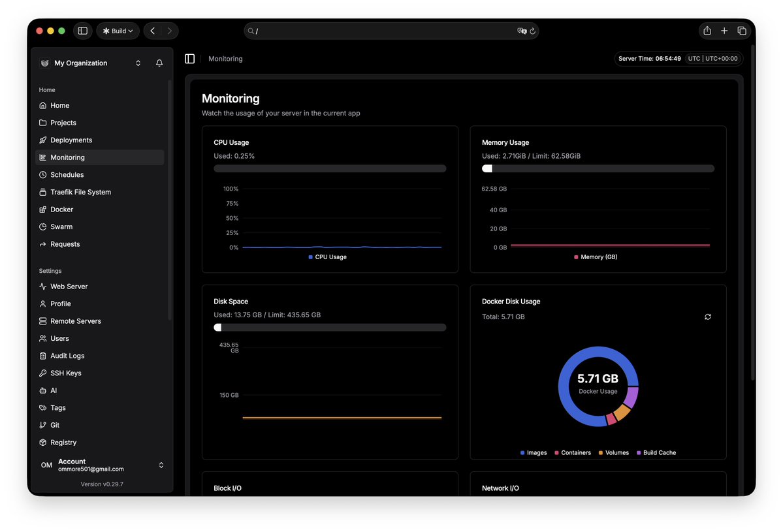The height and width of the screenshot is (532, 783).
Task: Toggle Containers legend entry
Action: point(572,452)
